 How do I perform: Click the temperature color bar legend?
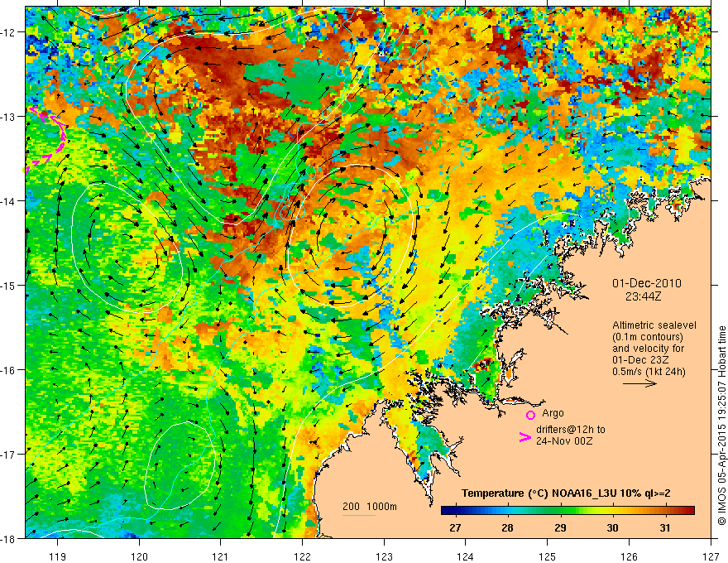(x=568, y=511)
